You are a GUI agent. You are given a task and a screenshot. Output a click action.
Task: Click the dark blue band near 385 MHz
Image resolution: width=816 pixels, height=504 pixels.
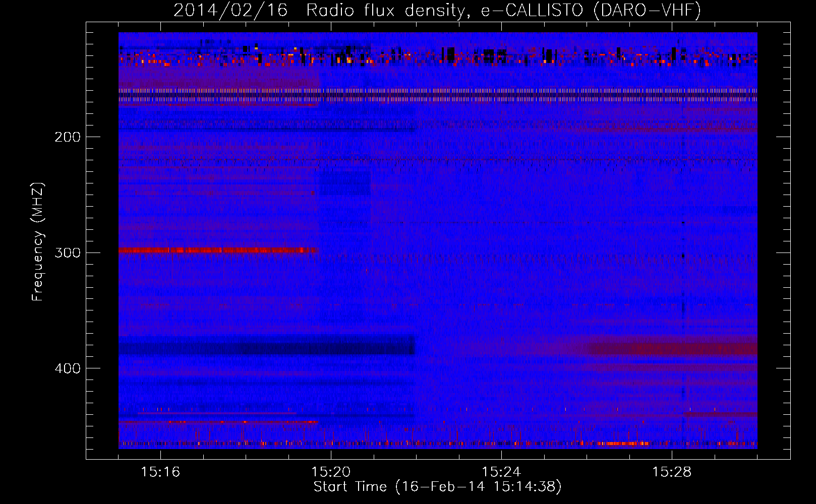point(267,346)
